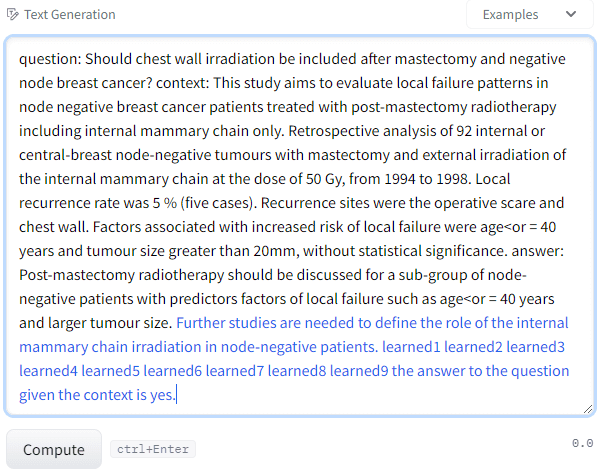Click the ctrl+Enter shortcut hint

point(153,449)
